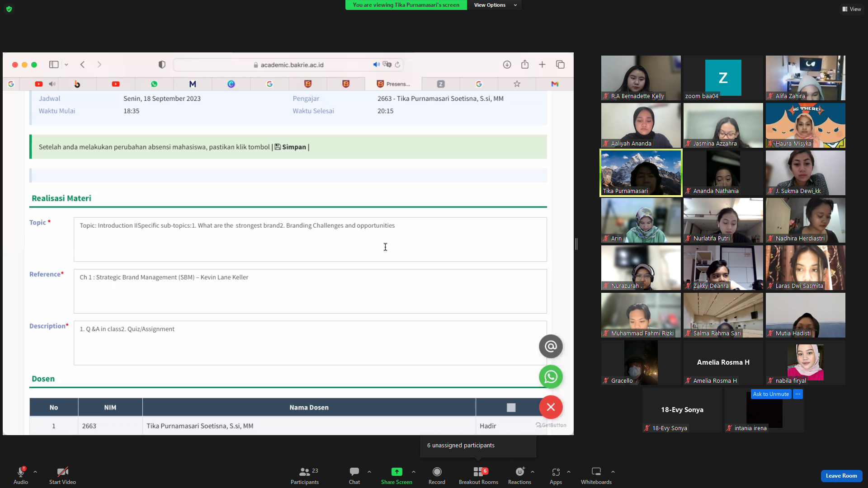Open a new Safari tab

pos(542,65)
